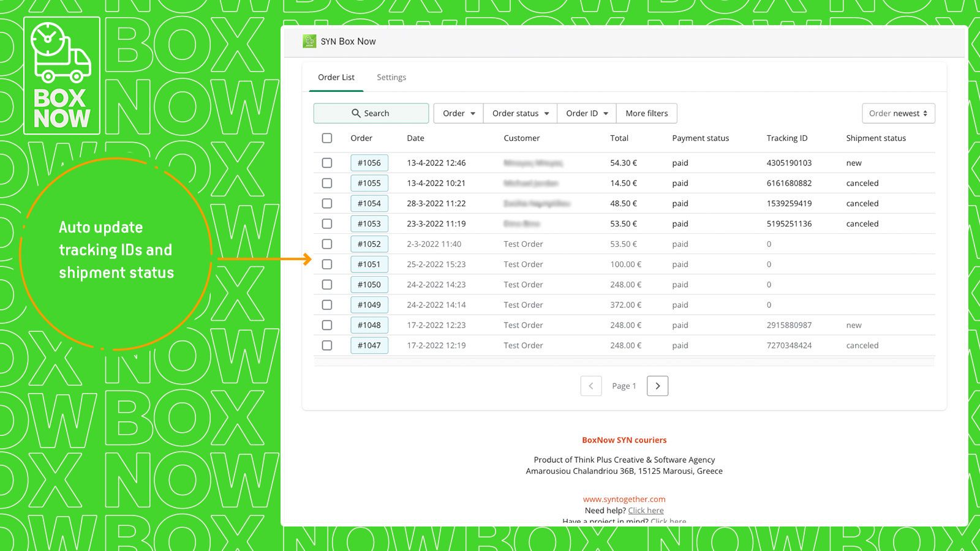The image size is (980, 551).
Task: Click tracking ID 5195251136
Action: tap(789, 223)
